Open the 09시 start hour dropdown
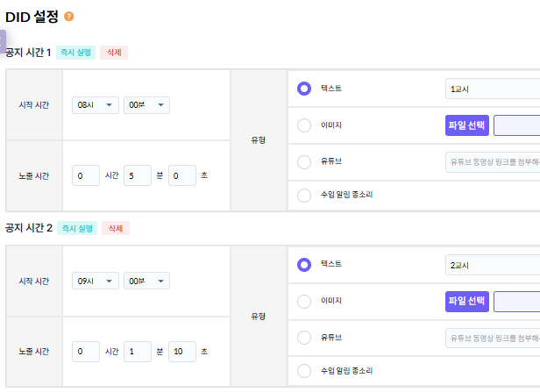 [96, 281]
